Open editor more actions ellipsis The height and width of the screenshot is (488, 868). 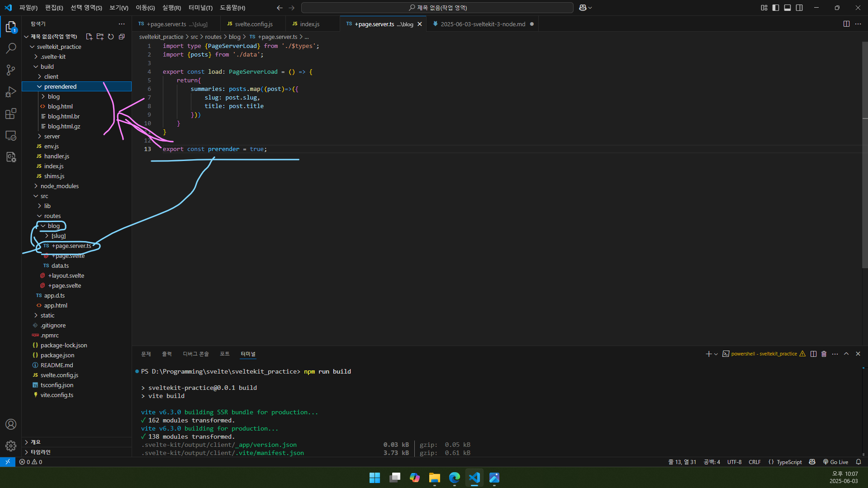[858, 24]
